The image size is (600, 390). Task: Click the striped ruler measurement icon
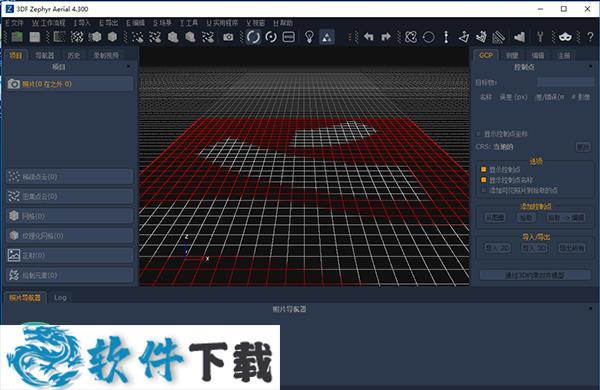pyautogui.click(x=499, y=37)
